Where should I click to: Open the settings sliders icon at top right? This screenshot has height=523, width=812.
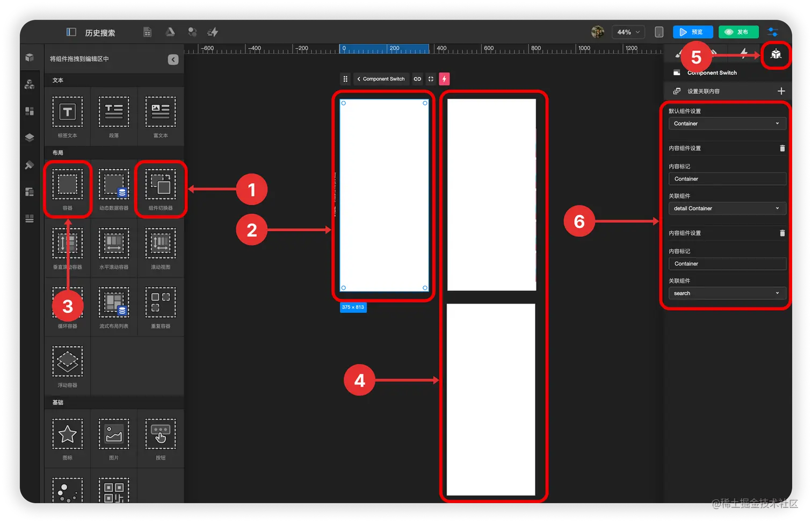click(x=773, y=32)
